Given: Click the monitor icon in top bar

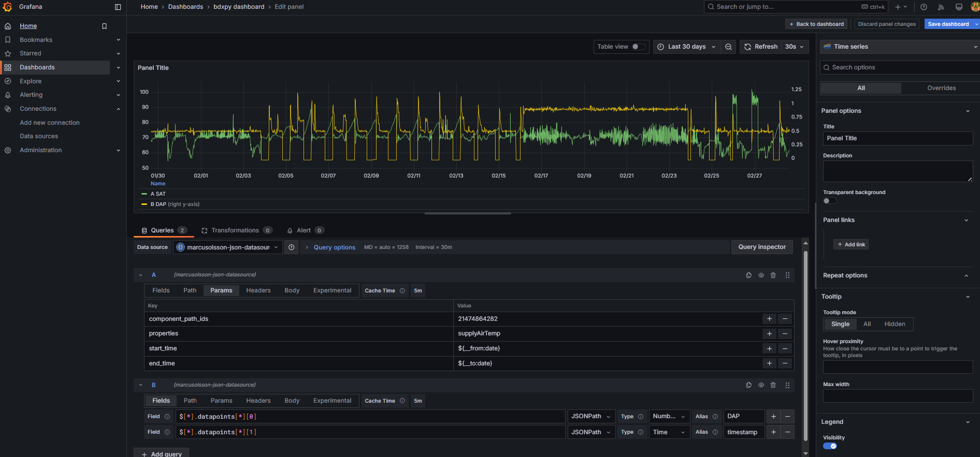Looking at the screenshot, I should coord(959,7).
